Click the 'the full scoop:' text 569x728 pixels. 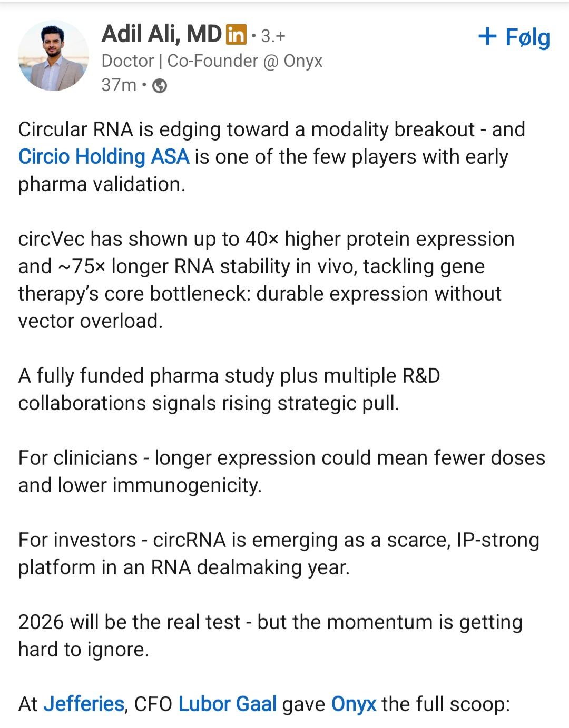tap(446, 704)
